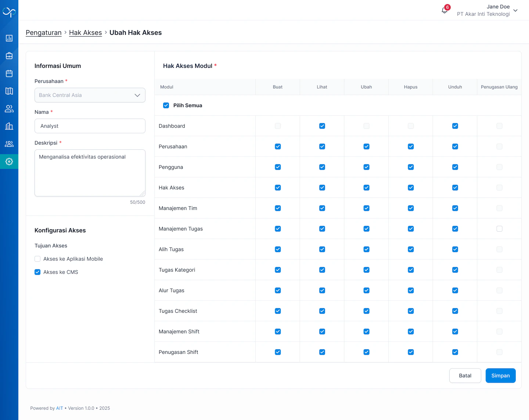The width and height of the screenshot is (529, 420).
Task: Open the Perusahaan dropdown
Action: [90, 95]
